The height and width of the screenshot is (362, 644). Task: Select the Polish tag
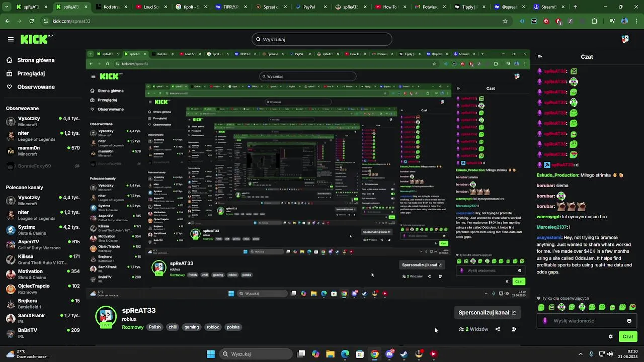154,327
